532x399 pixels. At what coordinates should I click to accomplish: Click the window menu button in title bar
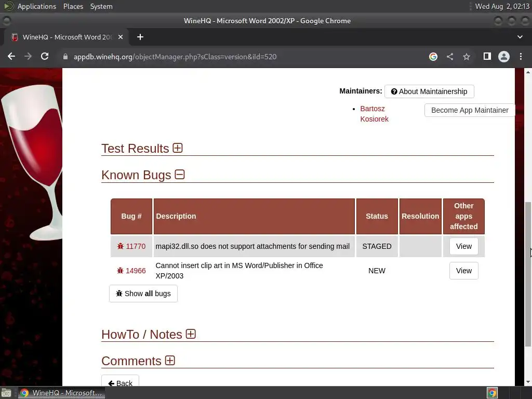(x=6, y=21)
